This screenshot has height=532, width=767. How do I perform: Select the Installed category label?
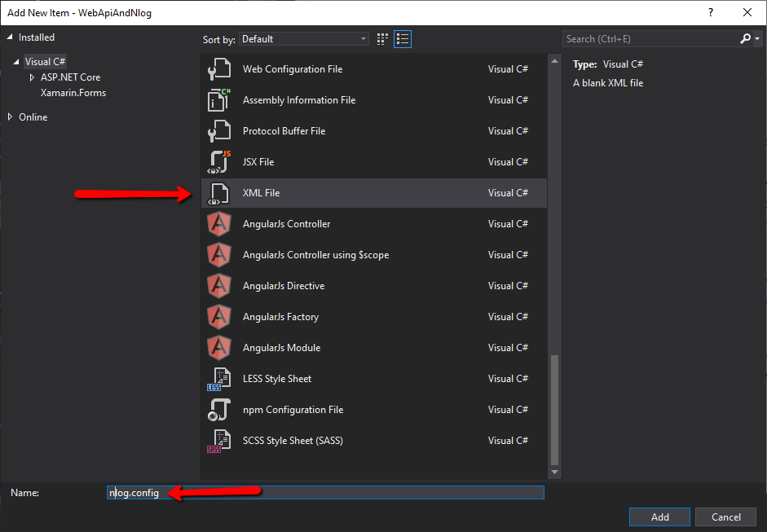click(37, 37)
